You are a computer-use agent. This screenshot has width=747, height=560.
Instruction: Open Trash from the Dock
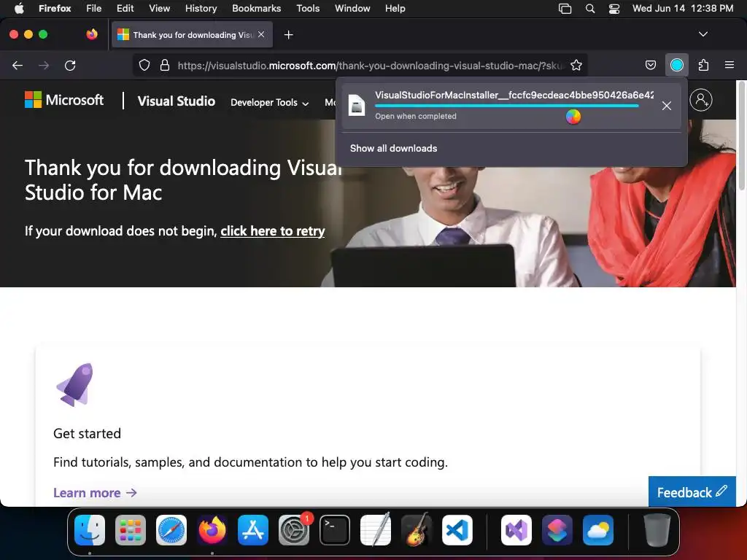click(657, 530)
